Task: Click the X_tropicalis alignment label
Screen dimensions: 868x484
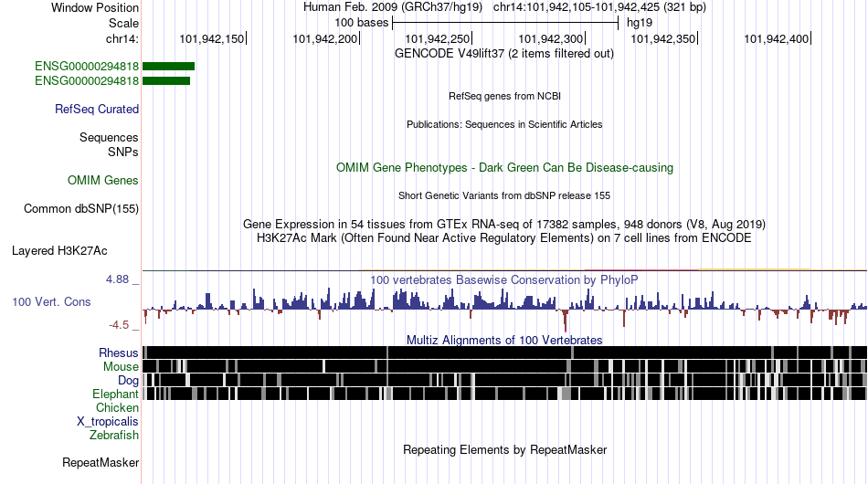Action: click(x=108, y=422)
